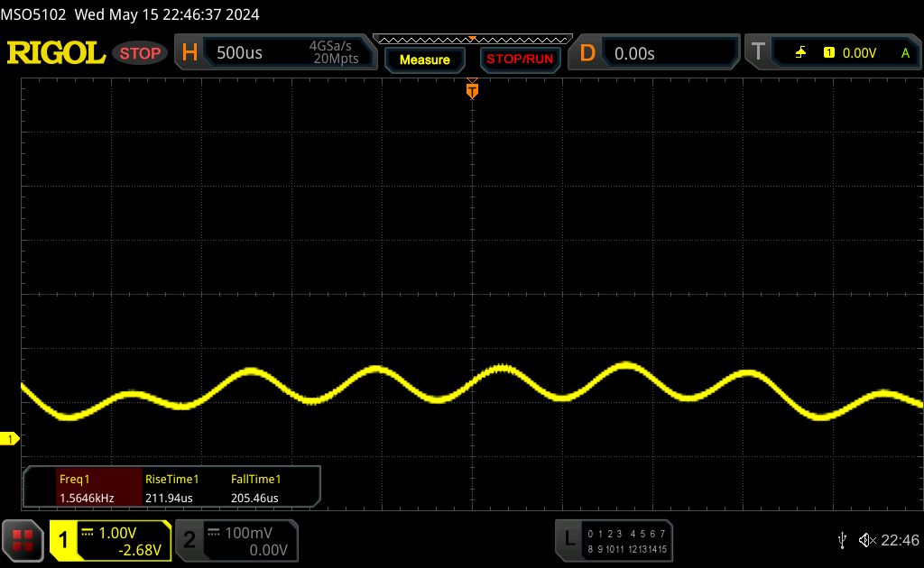This screenshot has width=924, height=568.
Task: Click the waveform memory position bar
Action: (x=473, y=40)
